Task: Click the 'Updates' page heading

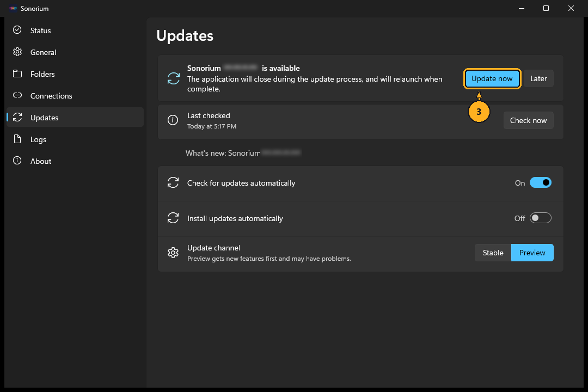Action: (x=185, y=35)
